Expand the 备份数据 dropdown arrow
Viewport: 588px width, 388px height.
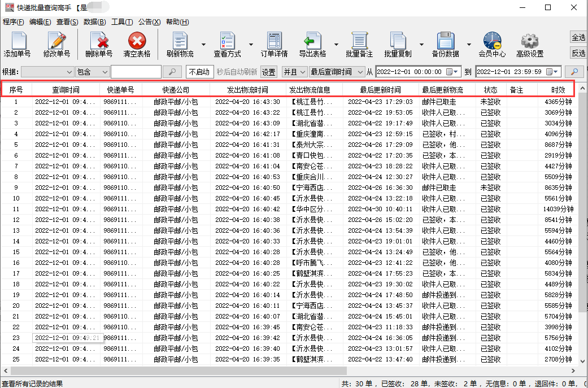pyautogui.click(x=469, y=45)
